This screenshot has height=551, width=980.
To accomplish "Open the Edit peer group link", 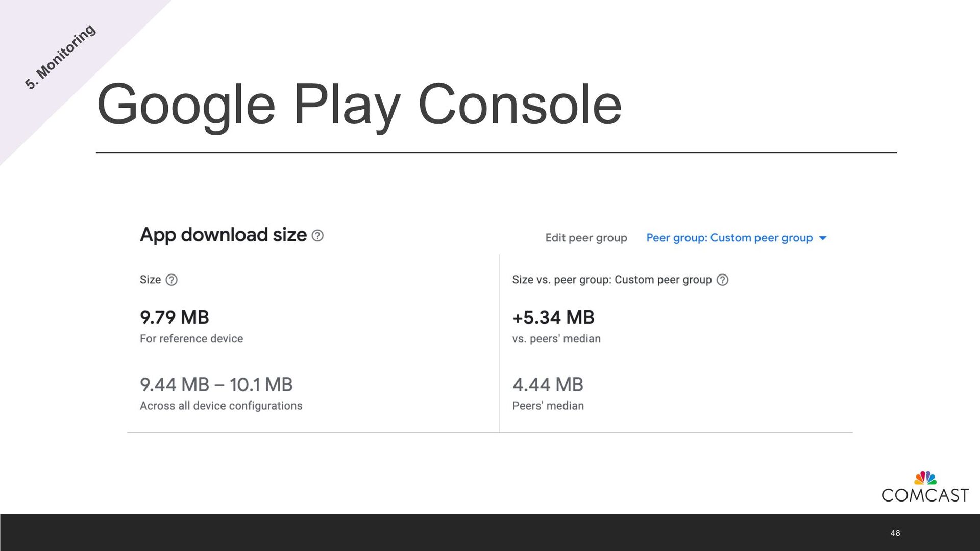I will [x=586, y=238].
